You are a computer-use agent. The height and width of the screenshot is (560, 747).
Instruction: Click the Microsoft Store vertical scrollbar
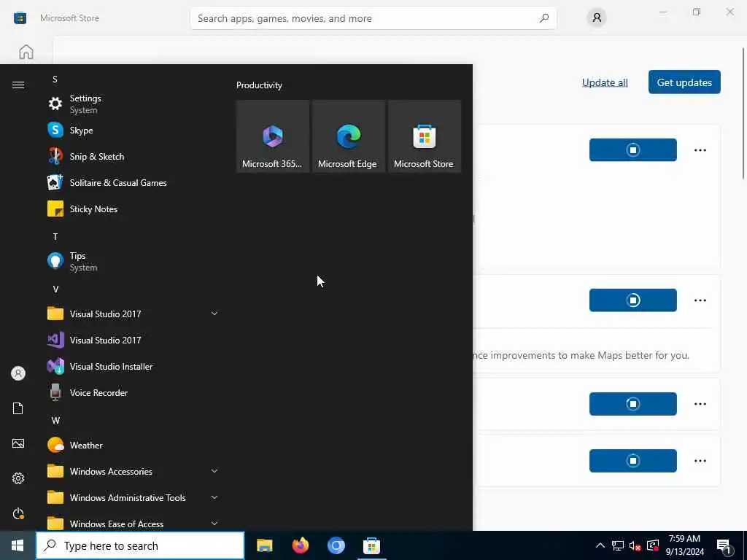point(743,113)
